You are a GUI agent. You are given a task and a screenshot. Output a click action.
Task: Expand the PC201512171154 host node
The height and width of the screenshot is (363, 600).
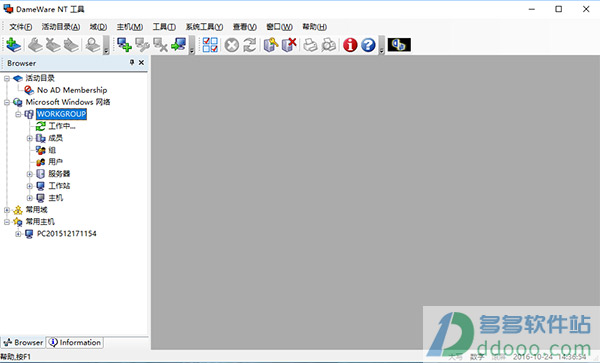coord(18,234)
